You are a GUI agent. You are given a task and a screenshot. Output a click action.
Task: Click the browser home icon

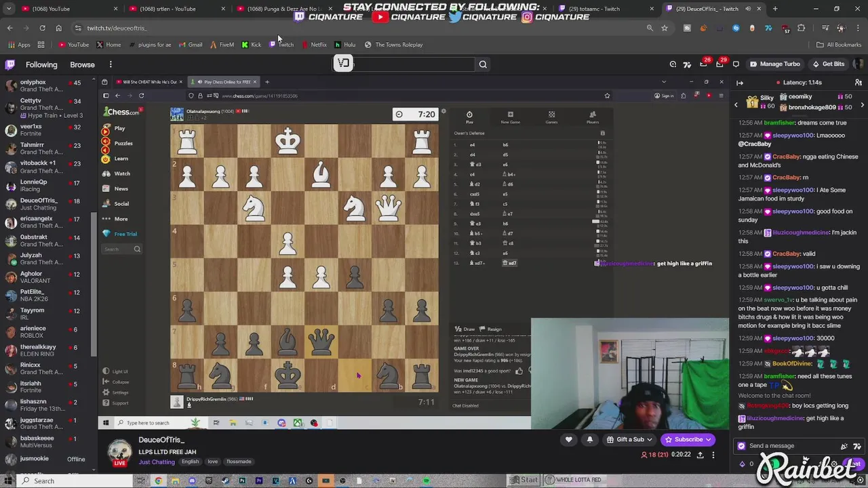(x=58, y=28)
